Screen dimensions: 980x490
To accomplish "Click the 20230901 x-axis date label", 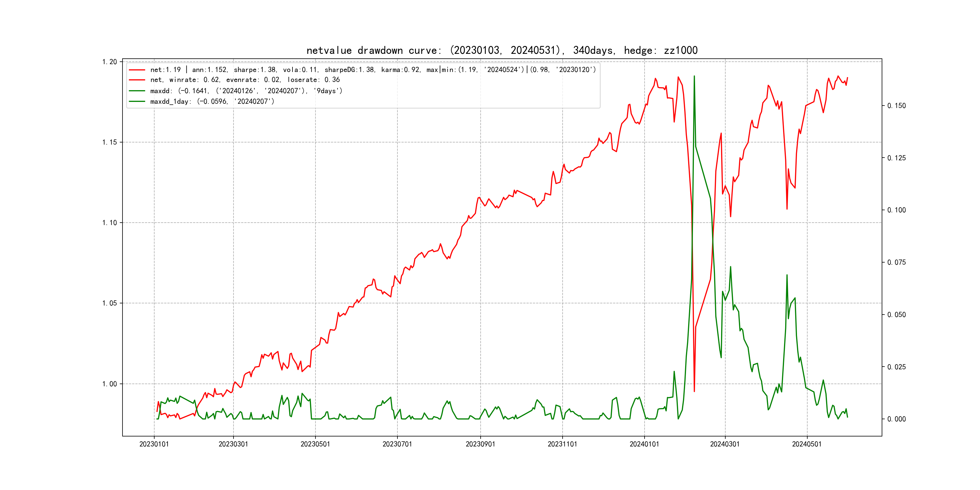I will (481, 444).
